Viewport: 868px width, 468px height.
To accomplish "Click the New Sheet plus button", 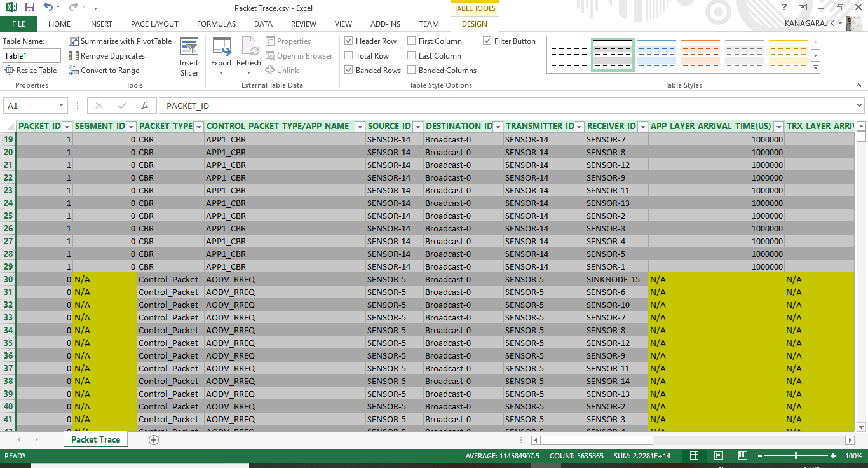I will (x=153, y=439).
